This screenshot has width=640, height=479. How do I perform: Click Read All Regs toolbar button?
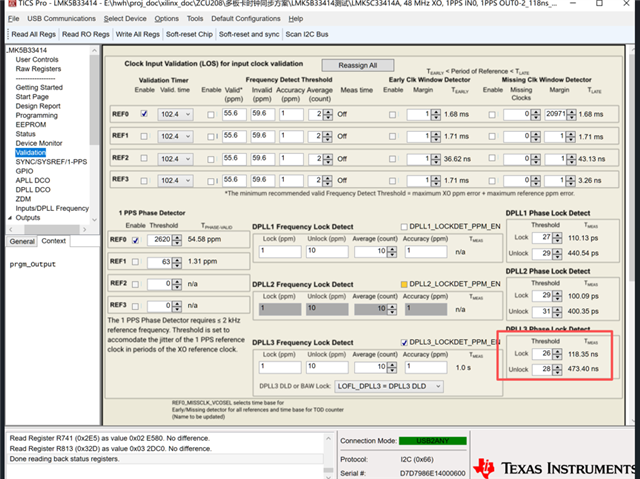33,34
